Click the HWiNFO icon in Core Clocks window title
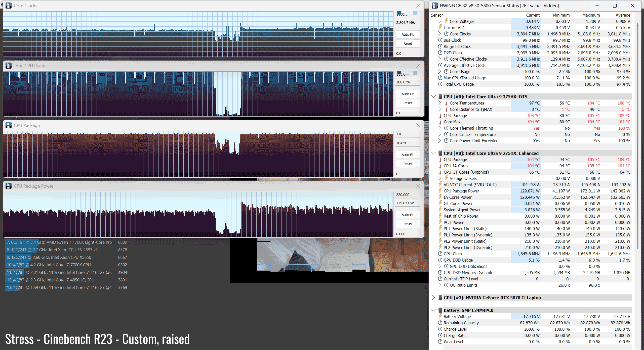Image resolution: width=644 pixels, height=350 pixels. (9, 6)
